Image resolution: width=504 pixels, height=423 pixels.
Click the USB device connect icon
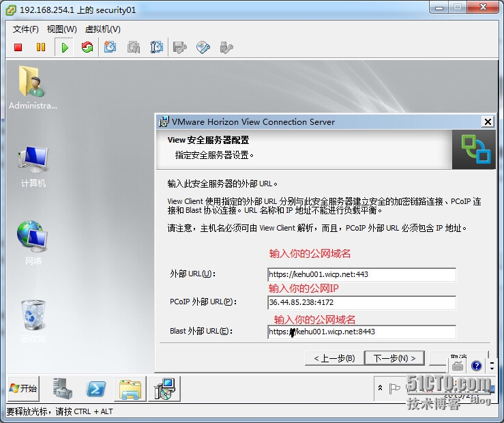pyautogui.click(x=226, y=48)
